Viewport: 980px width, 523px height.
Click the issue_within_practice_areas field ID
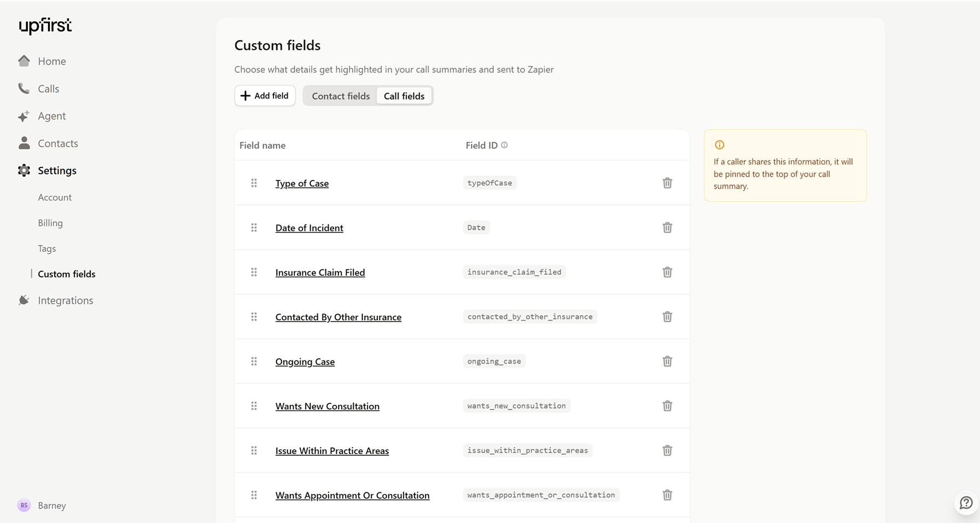point(528,450)
